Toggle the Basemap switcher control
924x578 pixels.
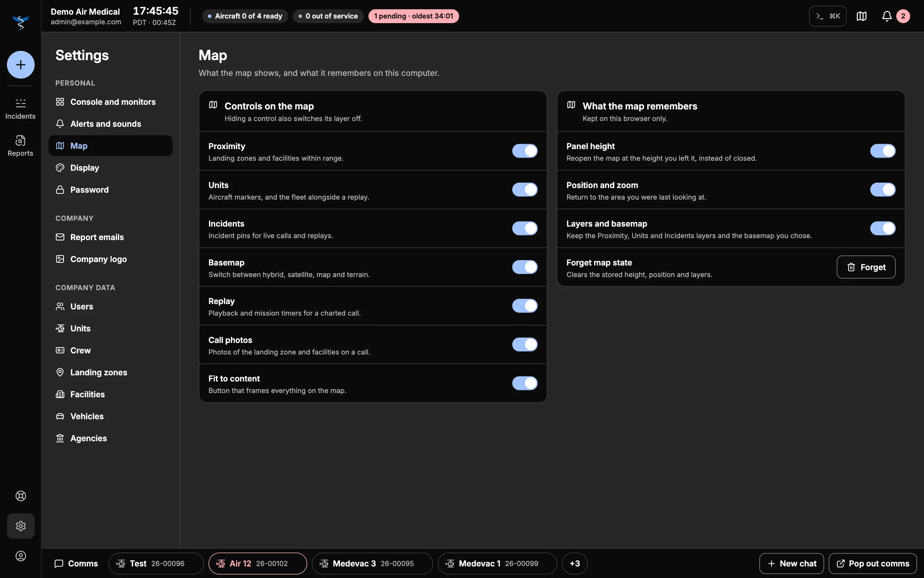click(525, 267)
